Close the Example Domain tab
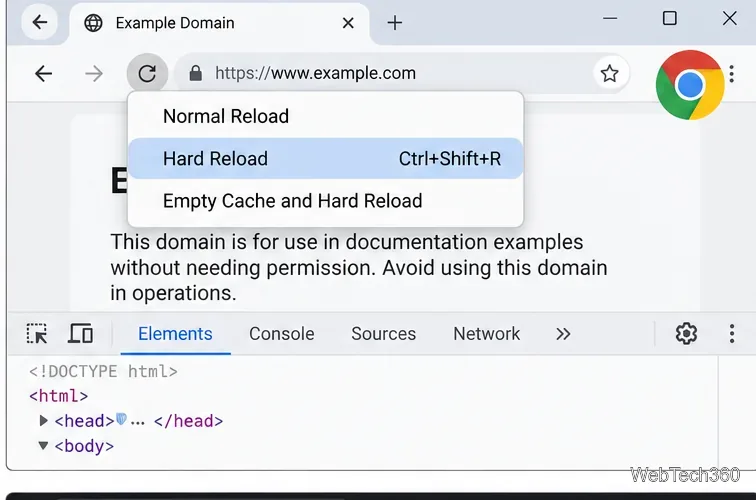 tap(348, 23)
